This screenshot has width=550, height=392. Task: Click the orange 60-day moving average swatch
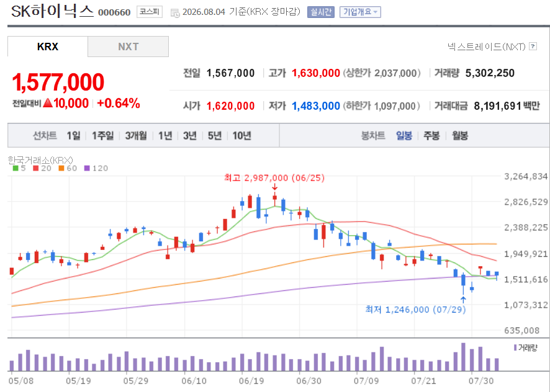click(61, 168)
